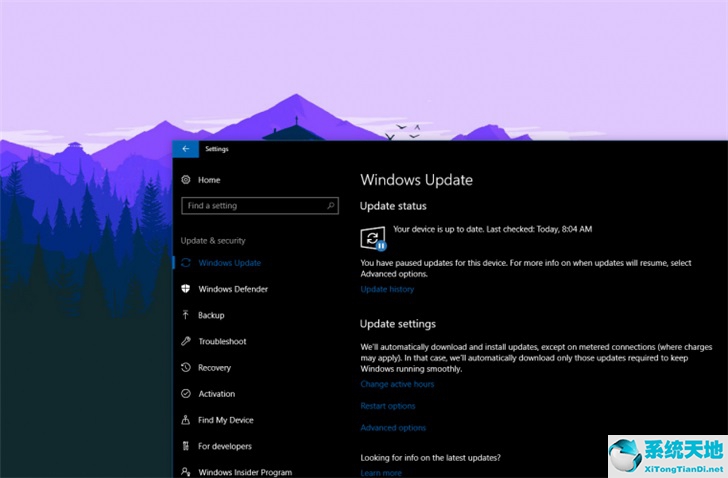Click the magnifier search icon
Image resolution: width=728 pixels, height=478 pixels.
pyautogui.click(x=331, y=206)
